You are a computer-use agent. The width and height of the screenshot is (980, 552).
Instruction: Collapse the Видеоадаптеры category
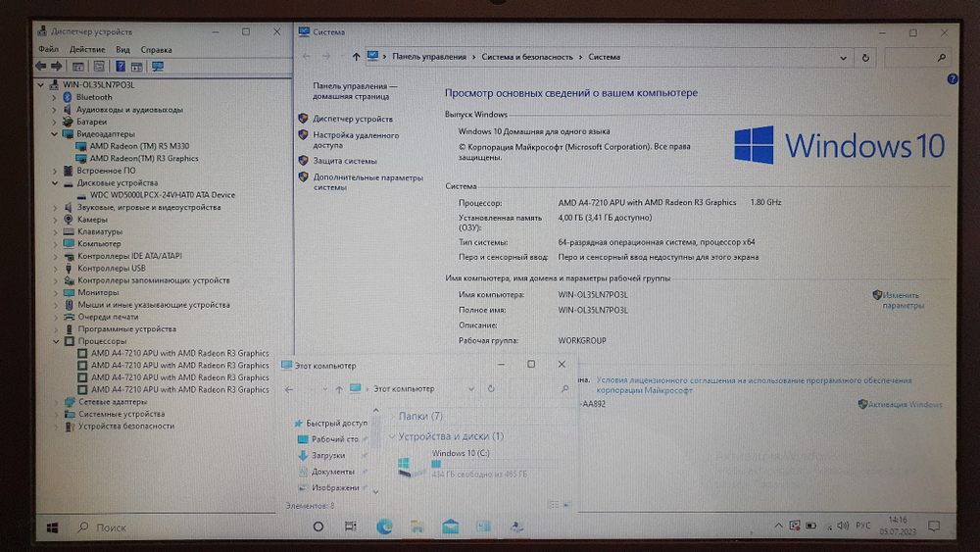coord(54,133)
